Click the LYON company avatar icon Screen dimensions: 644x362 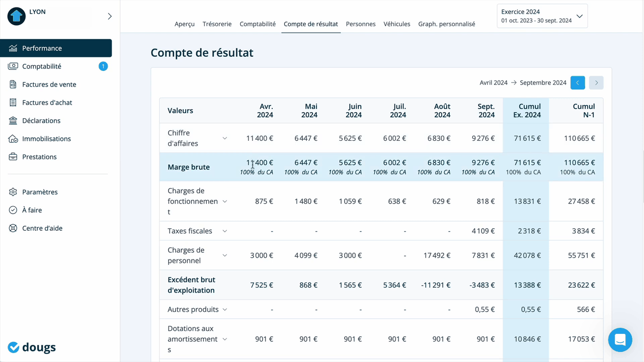pyautogui.click(x=16, y=16)
